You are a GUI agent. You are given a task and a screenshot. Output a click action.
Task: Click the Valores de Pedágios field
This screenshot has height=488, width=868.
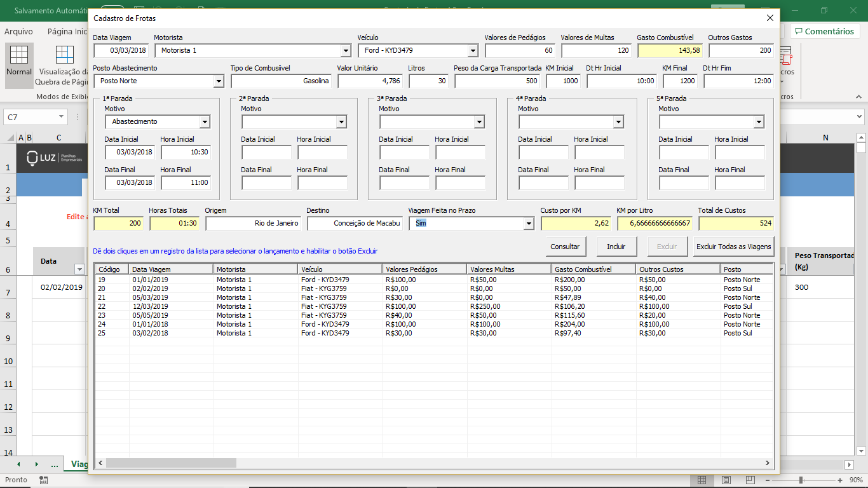[520, 50]
